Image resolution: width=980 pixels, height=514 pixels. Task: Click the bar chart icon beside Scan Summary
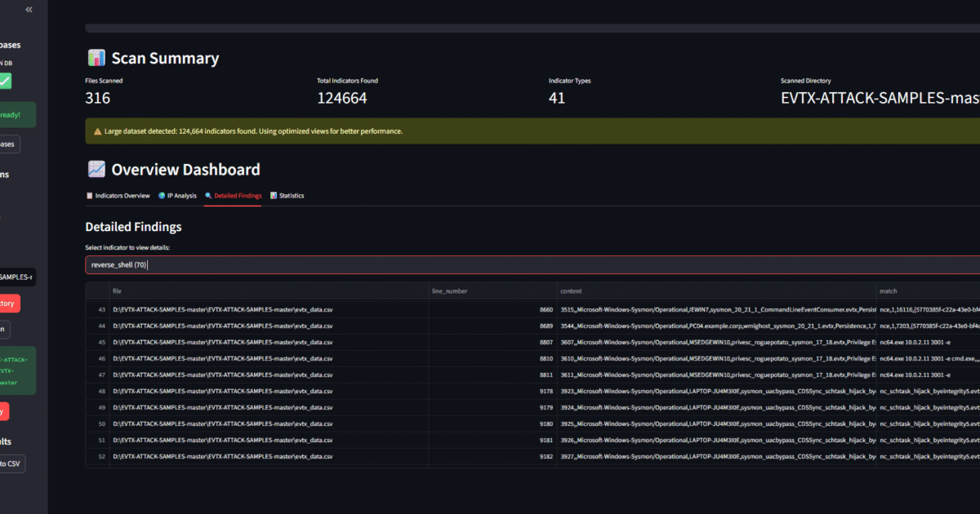pos(96,58)
